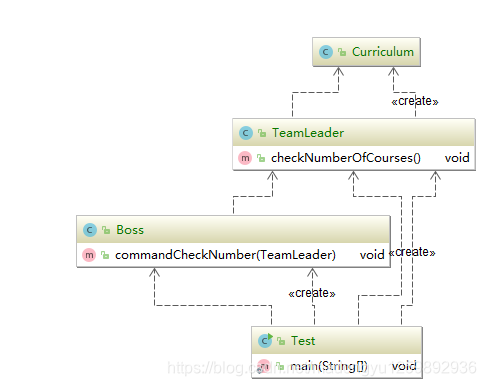Click the TeamLeader class icon
Image resolution: width=486 pixels, height=386 pixels.
tap(246, 133)
